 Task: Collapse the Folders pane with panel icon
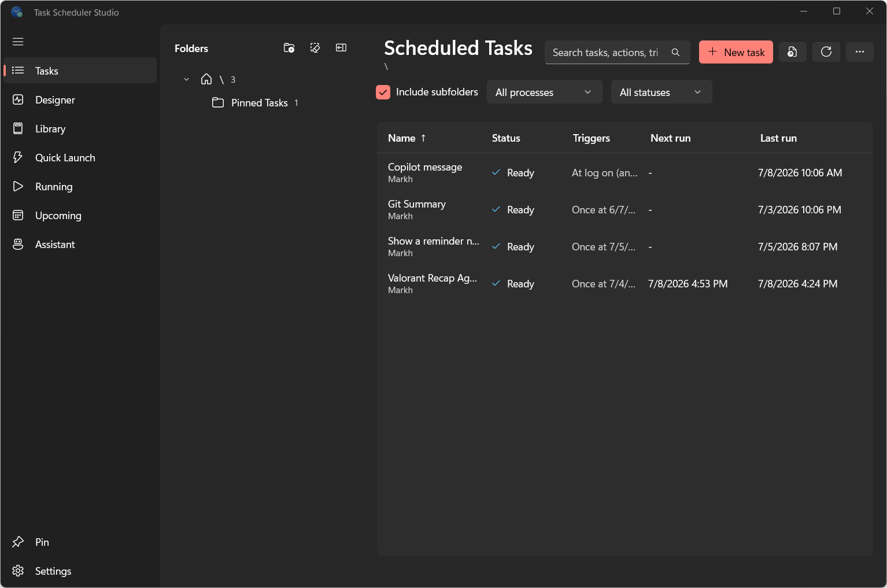(341, 48)
